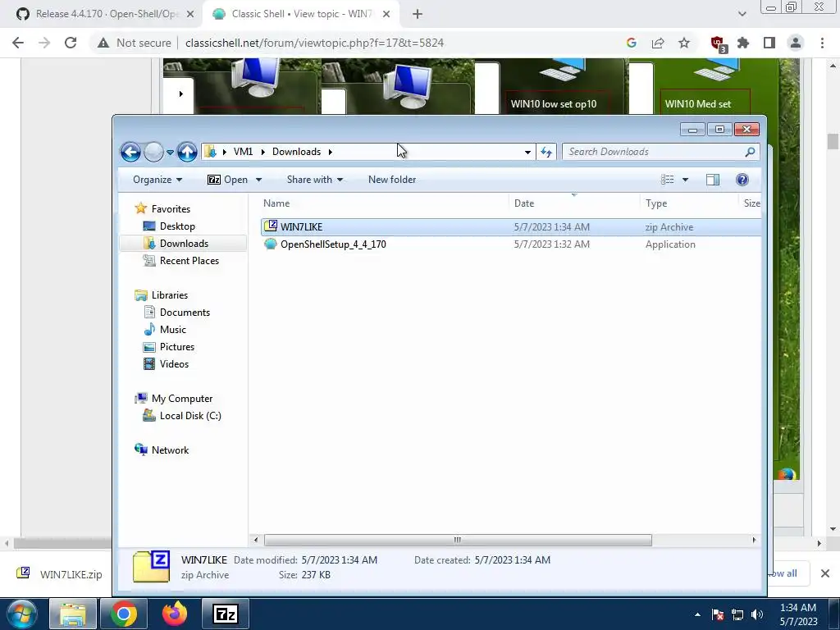Click Downloads in the address breadcrumb
The height and width of the screenshot is (630, 840).
click(296, 152)
